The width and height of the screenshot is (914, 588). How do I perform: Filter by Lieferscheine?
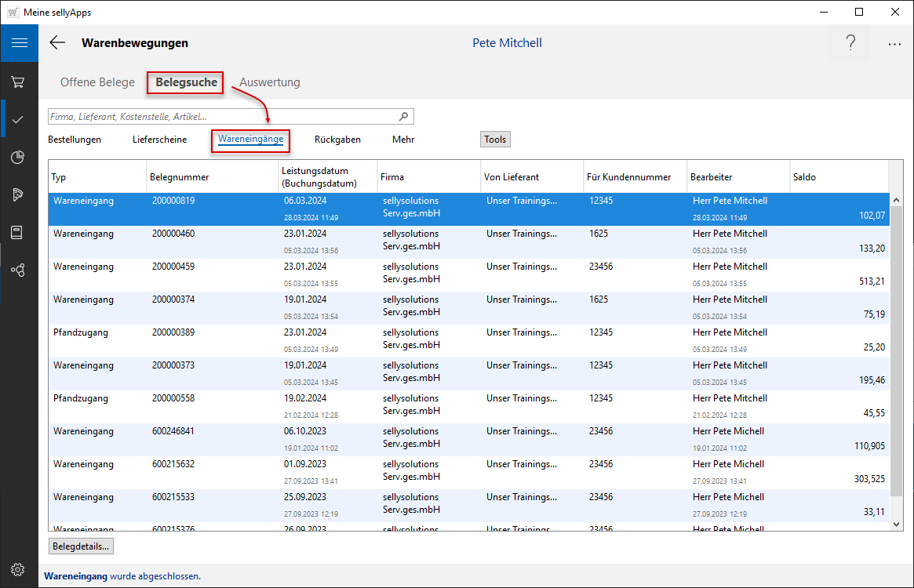coord(159,140)
